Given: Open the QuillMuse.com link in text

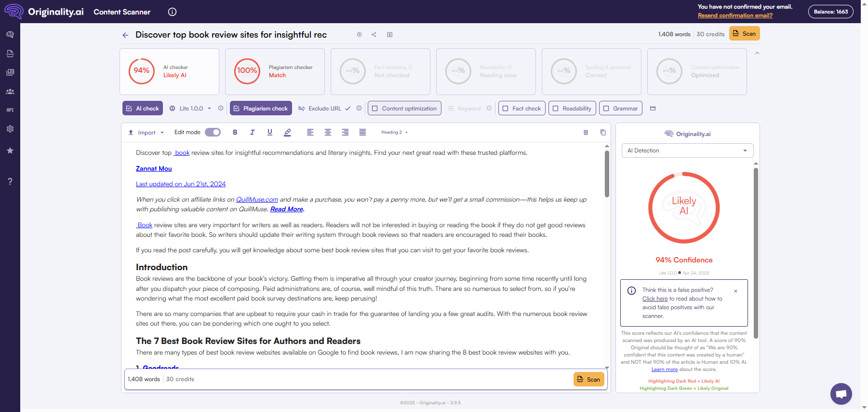Looking at the screenshot, I should tap(257, 199).
